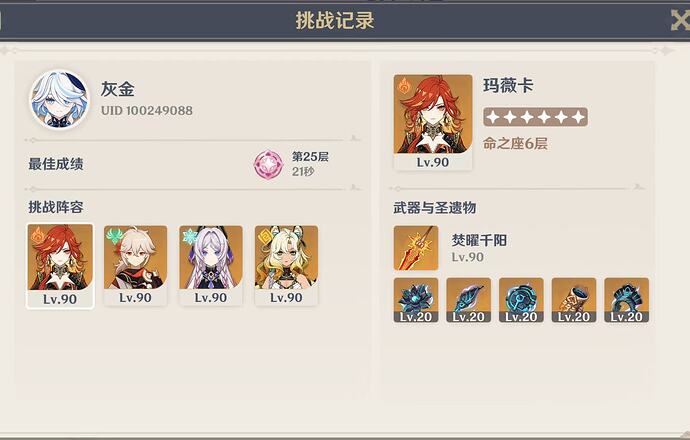Click the player avatar of 灰金

[x=59, y=99]
